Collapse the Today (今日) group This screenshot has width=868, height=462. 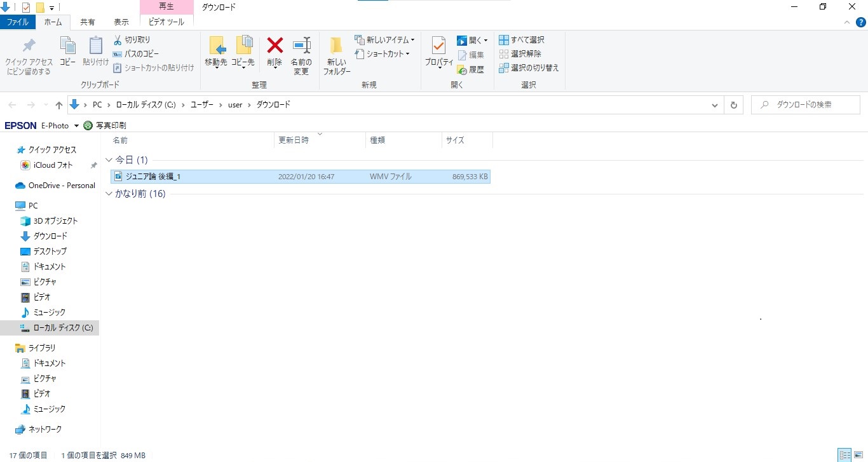pyautogui.click(x=109, y=160)
